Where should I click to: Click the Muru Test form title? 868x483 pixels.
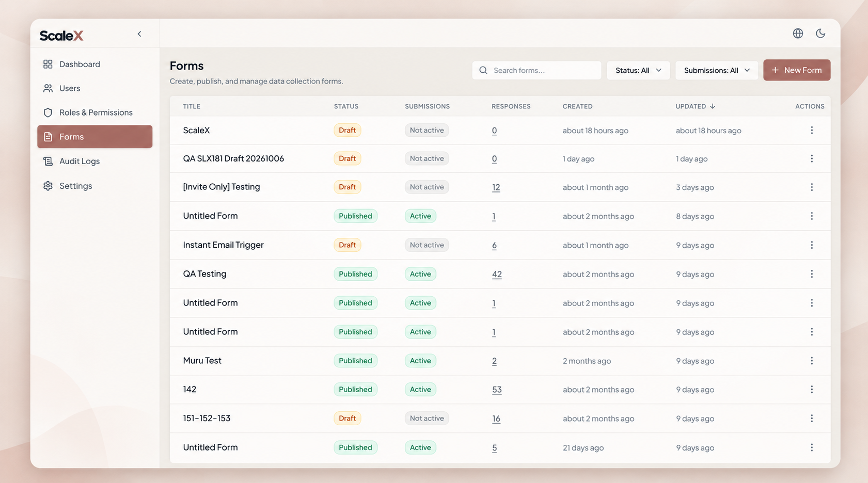point(202,361)
